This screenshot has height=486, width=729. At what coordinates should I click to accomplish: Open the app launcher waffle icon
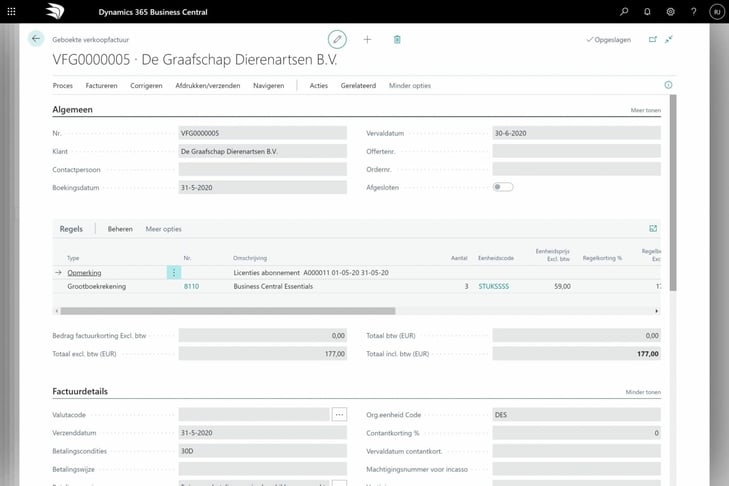click(x=12, y=12)
